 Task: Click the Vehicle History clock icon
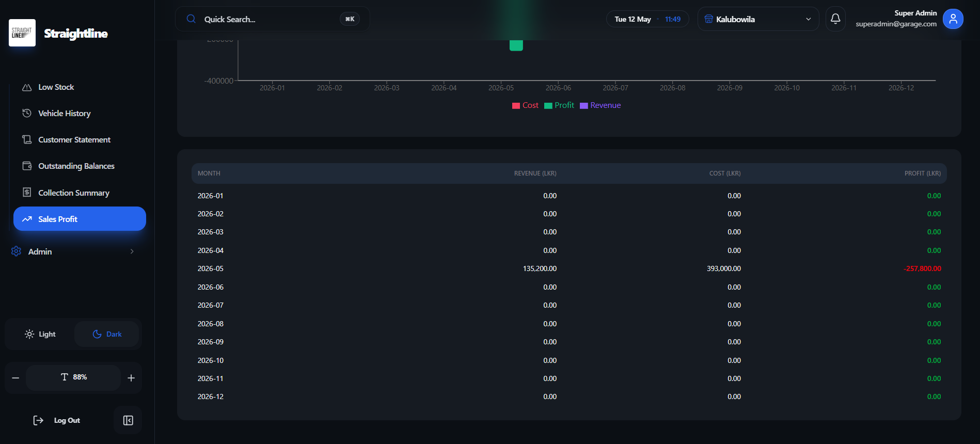(27, 113)
